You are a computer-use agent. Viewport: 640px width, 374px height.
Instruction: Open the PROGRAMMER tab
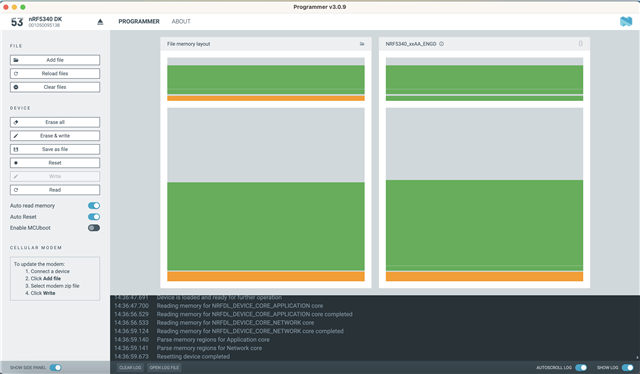click(139, 22)
